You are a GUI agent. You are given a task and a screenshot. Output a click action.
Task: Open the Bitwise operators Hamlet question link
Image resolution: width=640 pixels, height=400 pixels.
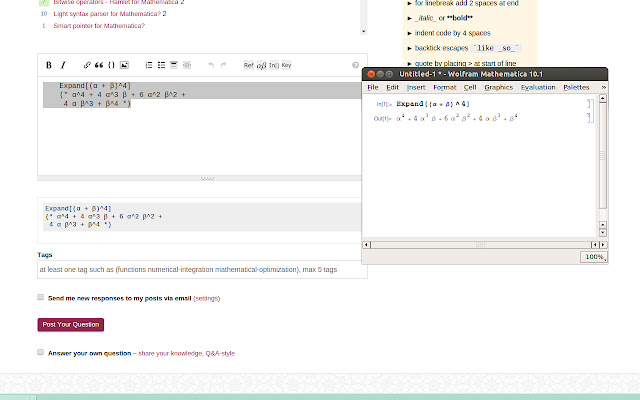click(x=116, y=2)
